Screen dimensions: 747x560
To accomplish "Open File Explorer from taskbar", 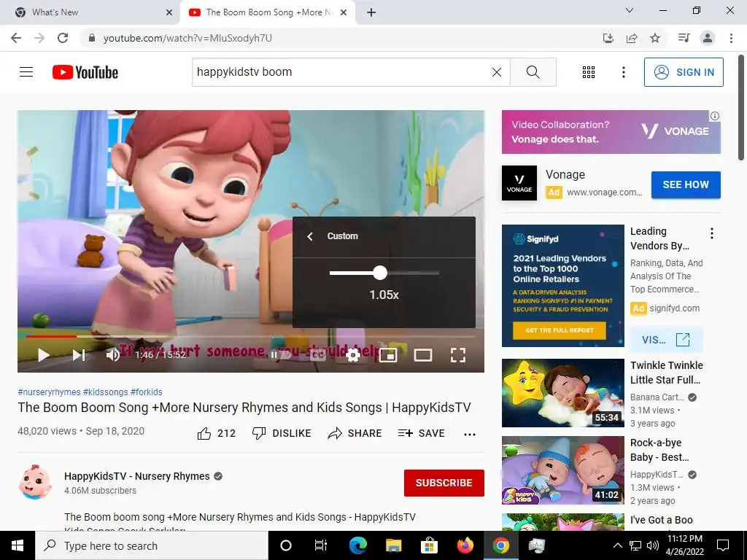I will 393,545.
